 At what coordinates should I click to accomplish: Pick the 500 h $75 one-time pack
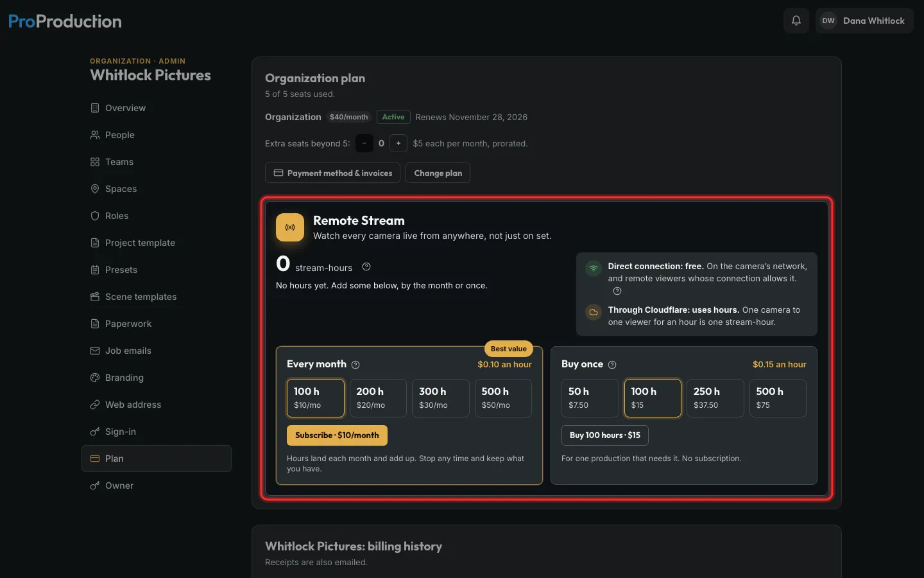[x=778, y=398]
